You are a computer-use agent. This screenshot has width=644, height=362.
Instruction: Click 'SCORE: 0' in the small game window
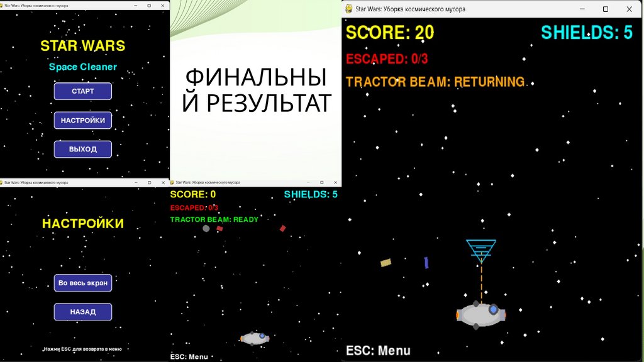[193, 194]
